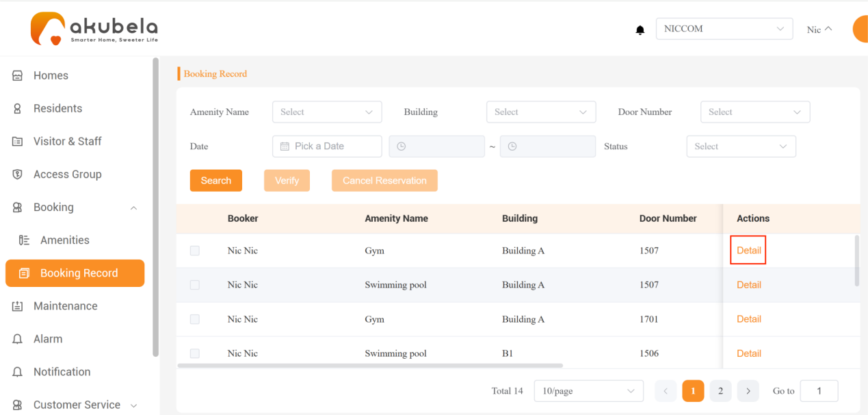Image resolution: width=868 pixels, height=415 pixels.
Task: Click the Pick a Date field
Action: coord(327,146)
